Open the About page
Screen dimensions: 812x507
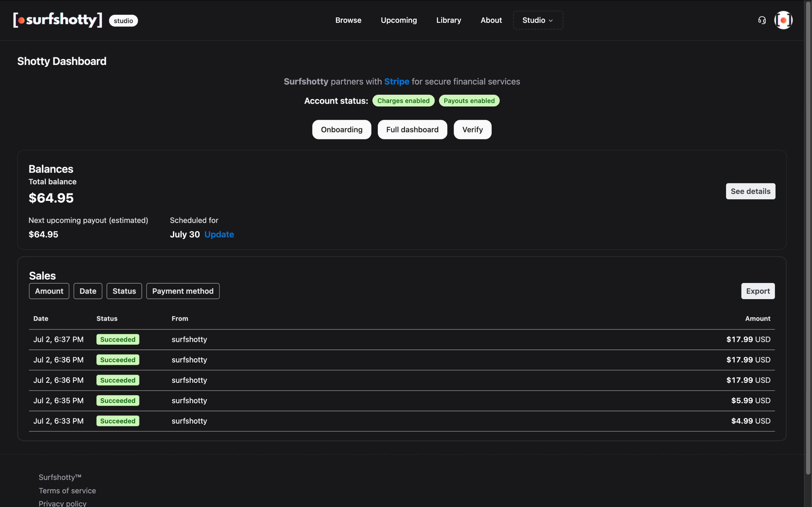491,20
